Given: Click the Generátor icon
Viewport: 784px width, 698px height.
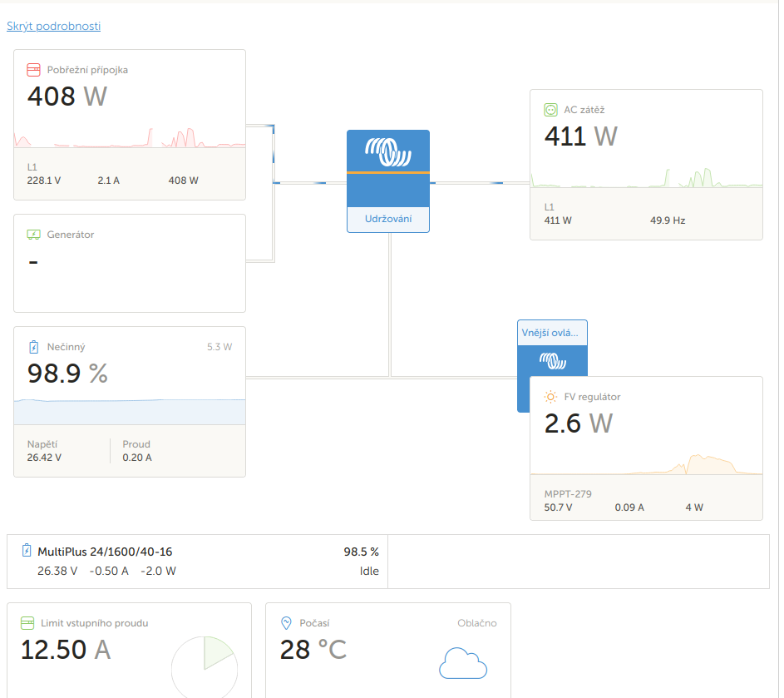Looking at the screenshot, I should click(33, 235).
